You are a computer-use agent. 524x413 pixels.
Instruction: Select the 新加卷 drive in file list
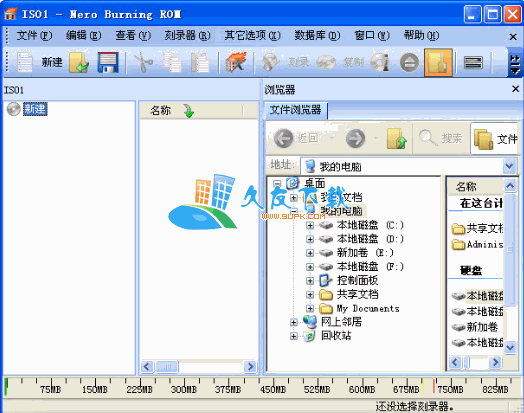click(475, 327)
